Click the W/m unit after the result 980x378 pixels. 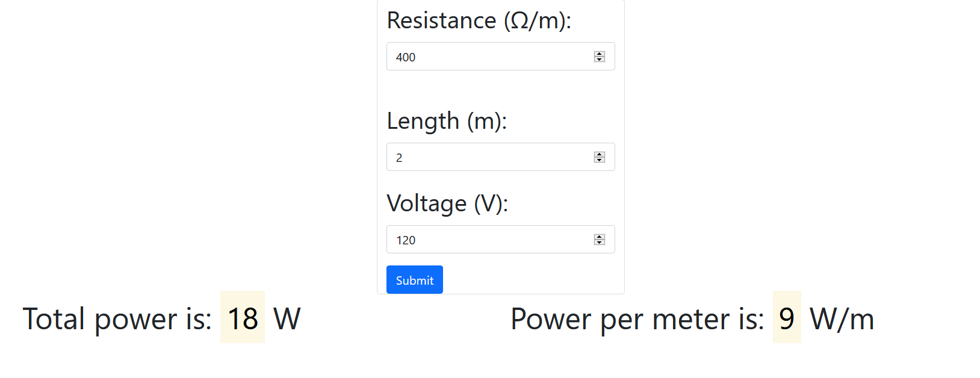tap(842, 319)
